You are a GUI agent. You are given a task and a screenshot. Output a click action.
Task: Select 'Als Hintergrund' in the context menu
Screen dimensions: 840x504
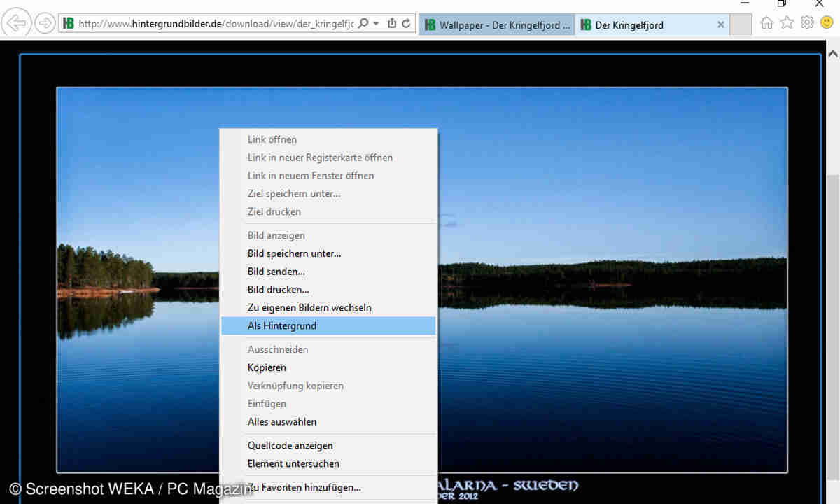(x=282, y=325)
